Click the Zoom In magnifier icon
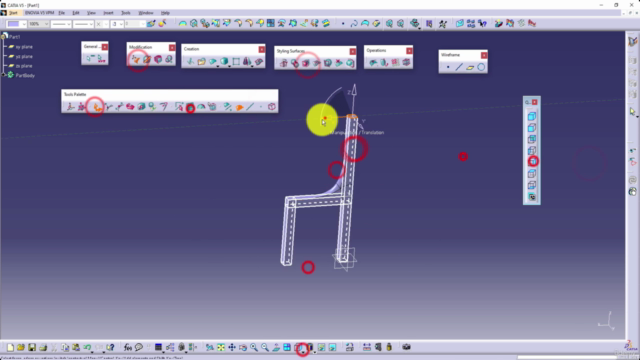640x360 pixels. point(254,347)
